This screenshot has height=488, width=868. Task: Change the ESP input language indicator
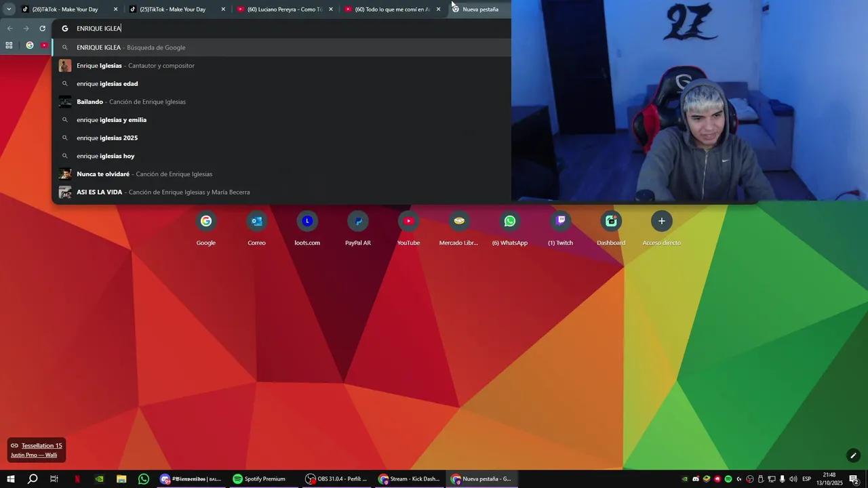[x=807, y=479]
